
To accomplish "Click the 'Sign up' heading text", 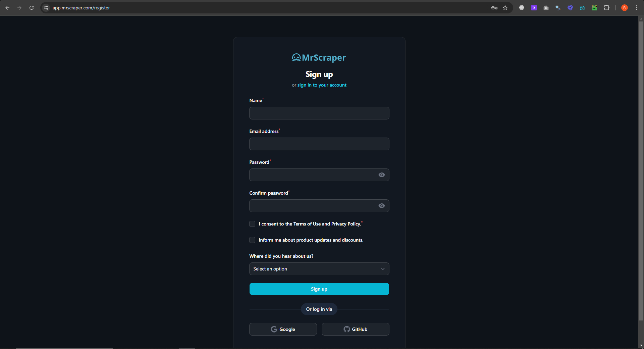I will [x=319, y=74].
